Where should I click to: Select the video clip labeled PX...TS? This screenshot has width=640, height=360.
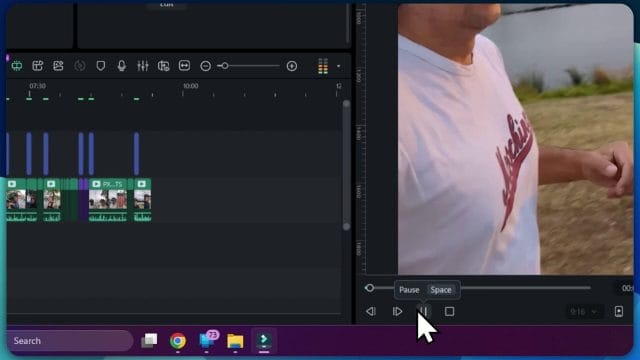pyautogui.click(x=108, y=200)
